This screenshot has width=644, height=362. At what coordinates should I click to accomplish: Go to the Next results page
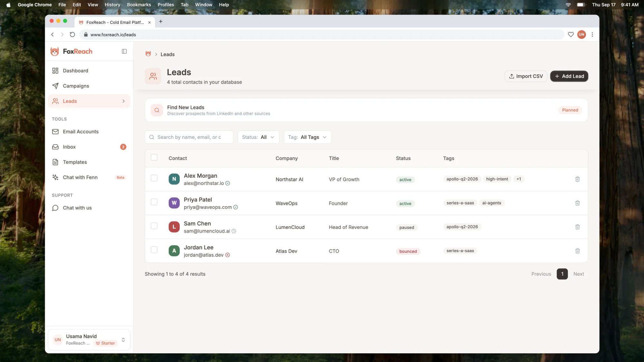[x=579, y=274]
